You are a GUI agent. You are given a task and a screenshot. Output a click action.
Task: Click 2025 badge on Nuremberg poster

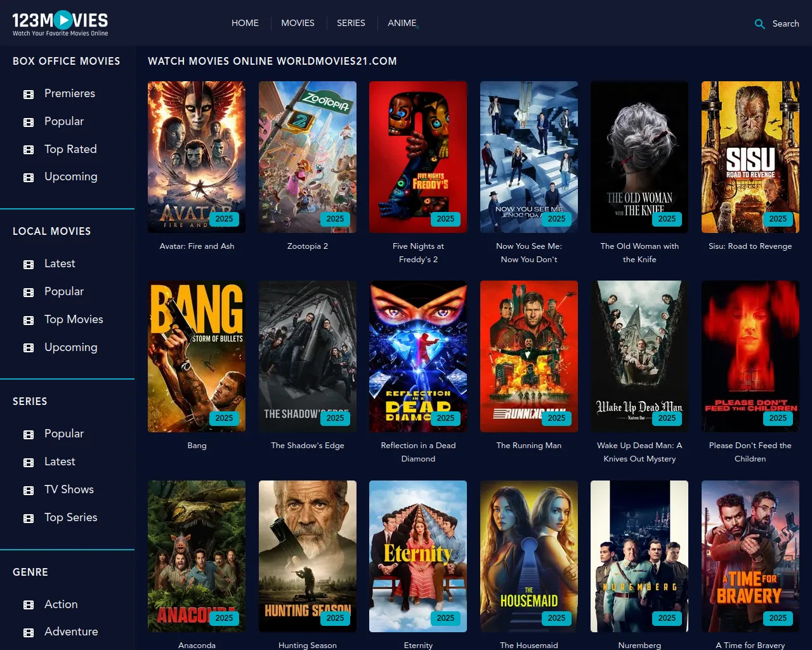tap(667, 618)
